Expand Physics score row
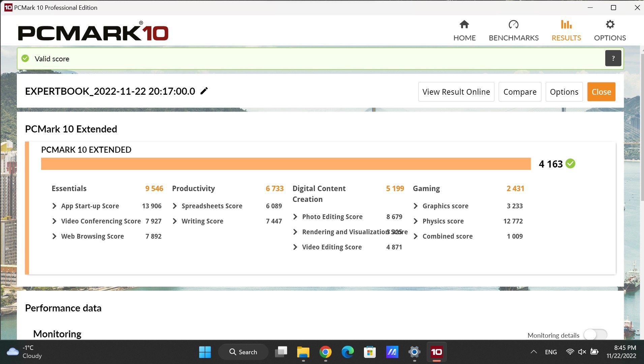The image size is (644, 364). 416,221
